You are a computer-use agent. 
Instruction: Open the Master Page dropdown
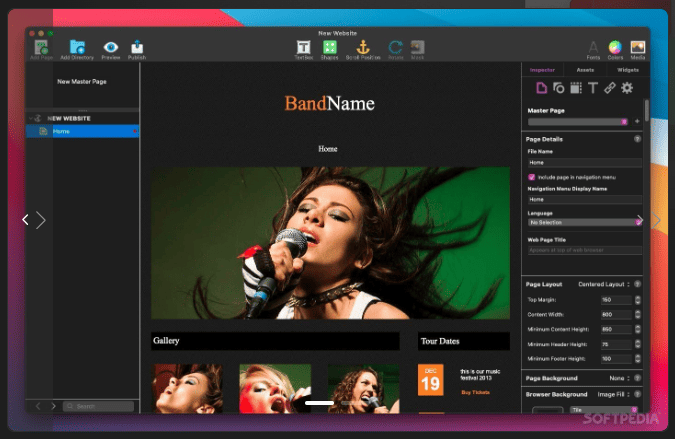[x=577, y=122]
